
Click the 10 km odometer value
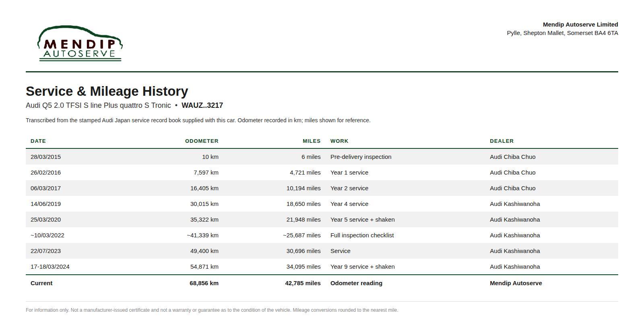(x=210, y=157)
